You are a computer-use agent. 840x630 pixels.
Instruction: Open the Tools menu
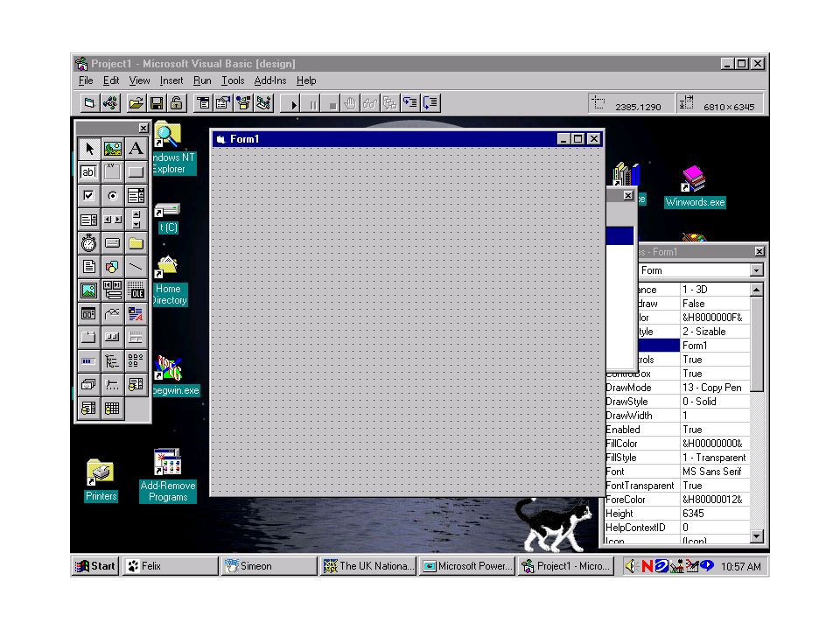[x=233, y=80]
